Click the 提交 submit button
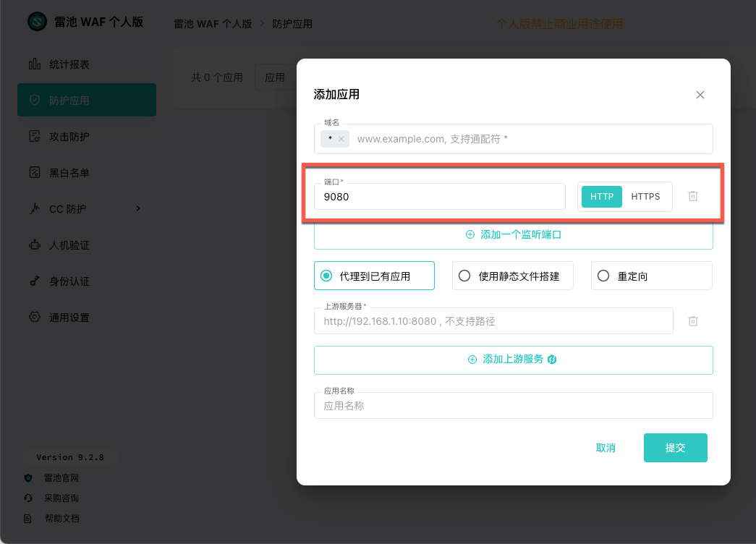 pyautogui.click(x=675, y=448)
